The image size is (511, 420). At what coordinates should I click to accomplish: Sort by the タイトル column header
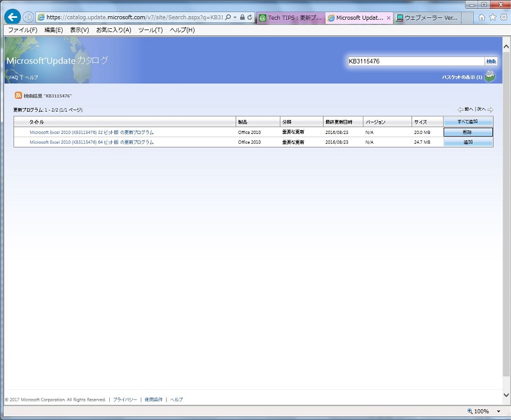click(x=37, y=122)
